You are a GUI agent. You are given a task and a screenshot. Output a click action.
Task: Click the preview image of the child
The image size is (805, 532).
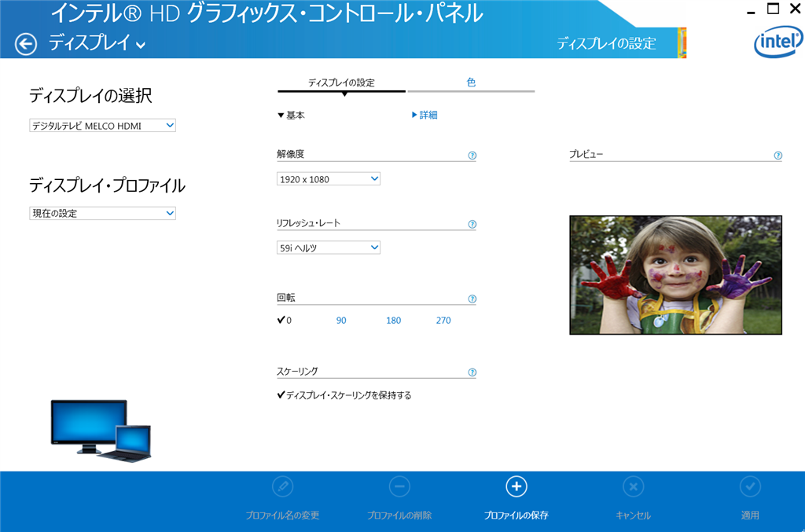coord(675,275)
